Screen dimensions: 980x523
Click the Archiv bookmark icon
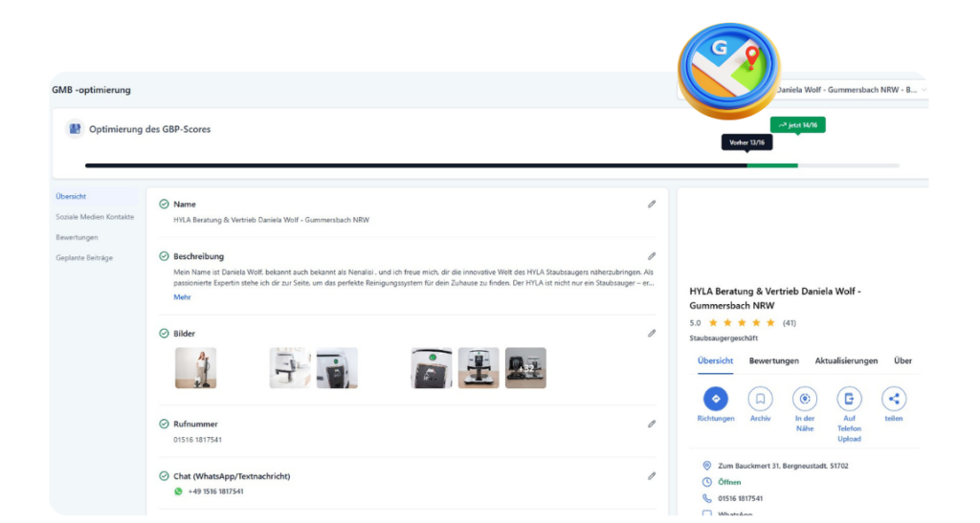point(760,399)
